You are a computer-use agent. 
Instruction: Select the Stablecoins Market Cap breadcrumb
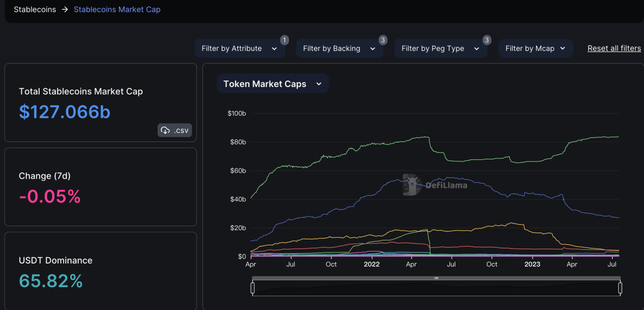[x=117, y=10]
